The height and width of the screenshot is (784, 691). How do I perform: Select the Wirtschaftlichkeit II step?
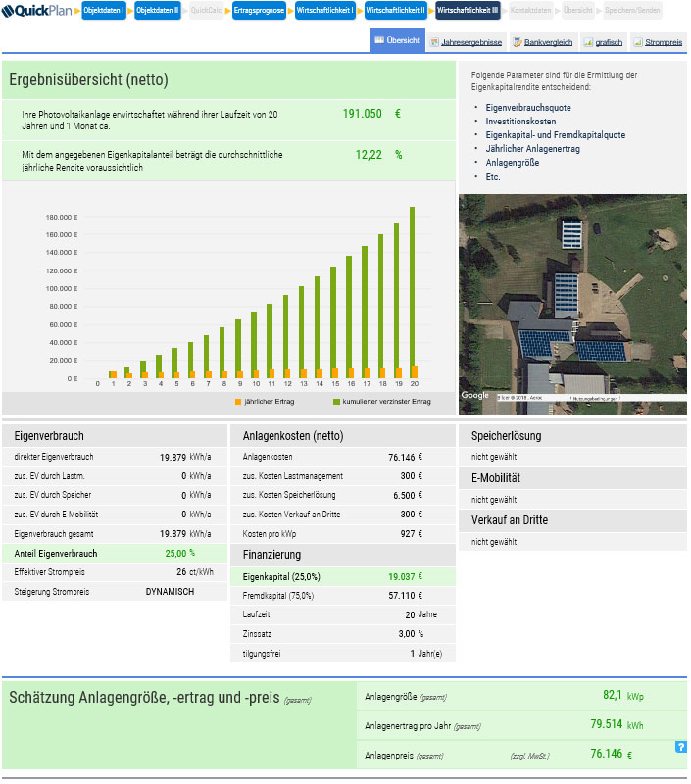point(396,11)
